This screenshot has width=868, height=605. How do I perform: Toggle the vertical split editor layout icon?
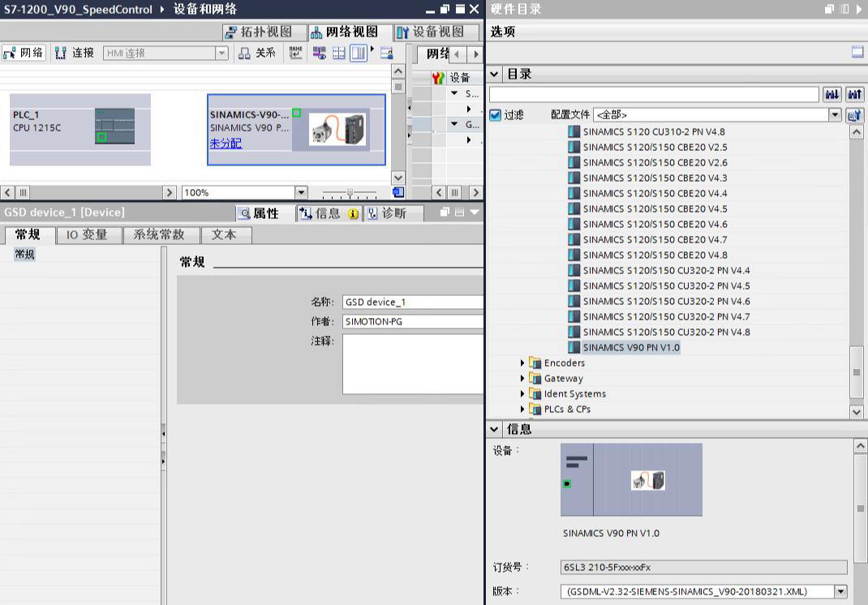(x=359, y=54)
